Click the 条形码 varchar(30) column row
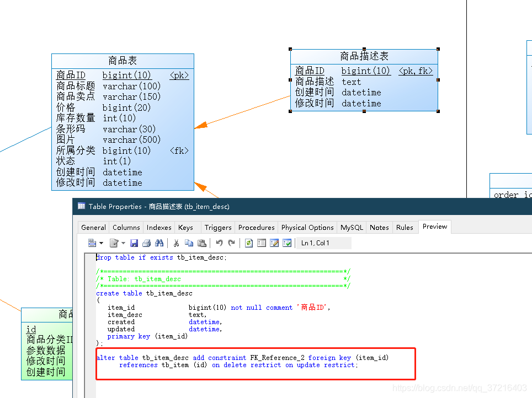532x398 pixels. tap(106, 129)
